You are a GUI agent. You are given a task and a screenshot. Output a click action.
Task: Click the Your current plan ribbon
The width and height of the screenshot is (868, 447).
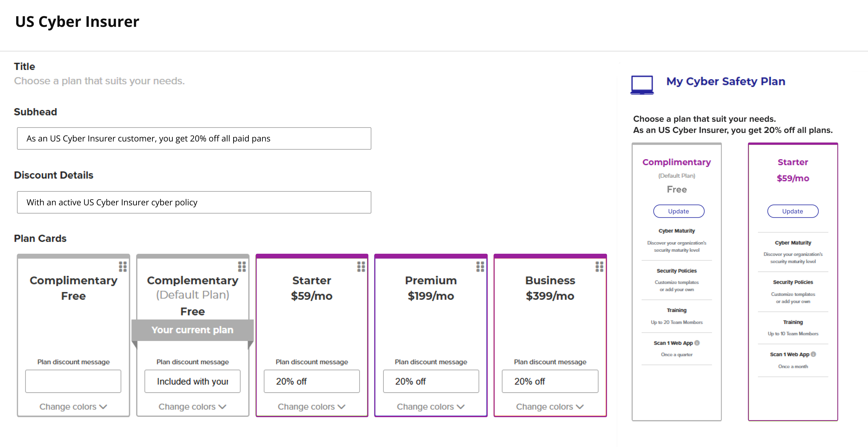[192, 330]
